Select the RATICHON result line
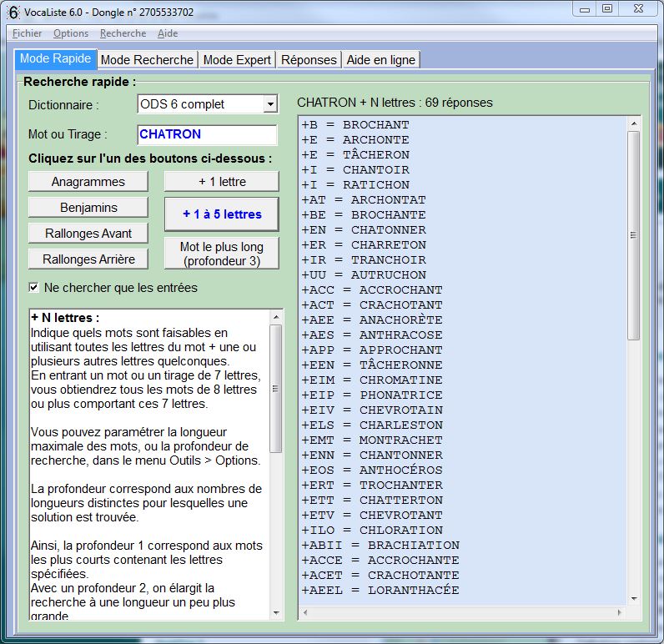664x644 pixels. 355,185
